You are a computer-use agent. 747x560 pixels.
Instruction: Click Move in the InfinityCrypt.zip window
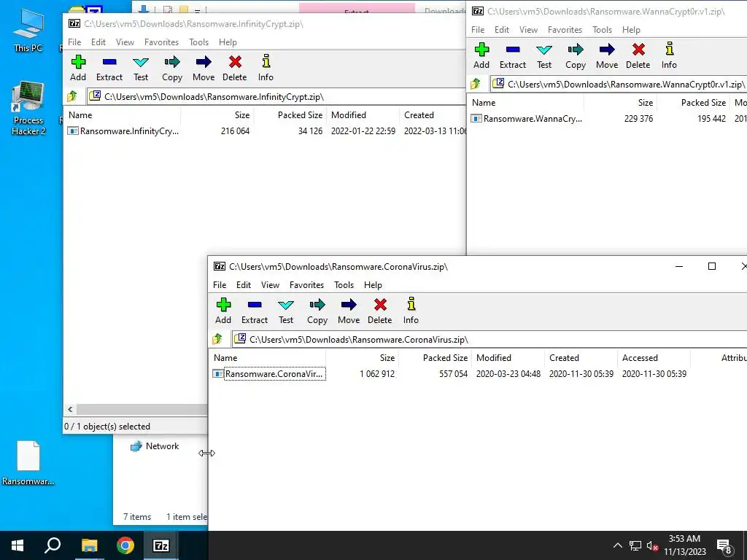[204, 68]
